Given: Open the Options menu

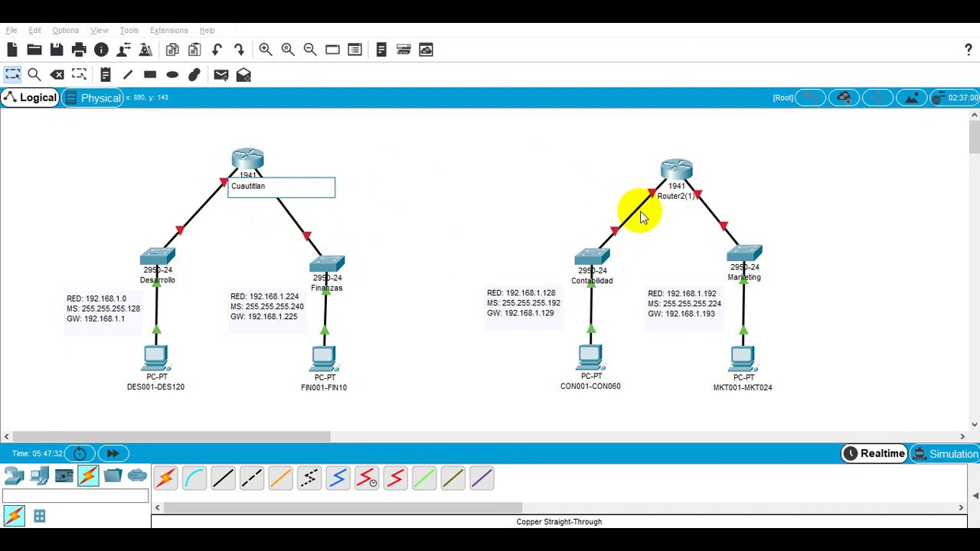Looking at the screenshot, I should tap(65, 31).
